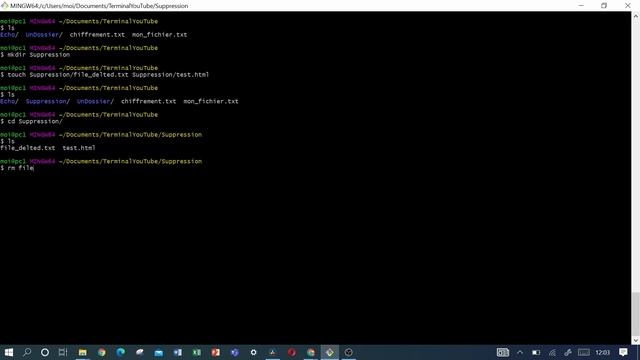
Task: Open the news widget tray icon
Action: (x=502, y=352)
